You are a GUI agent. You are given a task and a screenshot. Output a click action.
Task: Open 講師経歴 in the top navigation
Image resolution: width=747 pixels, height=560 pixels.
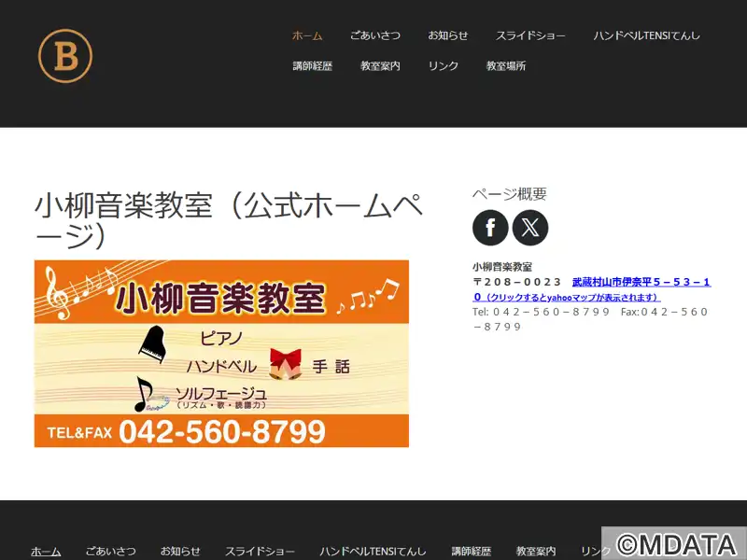pos(313,65)
